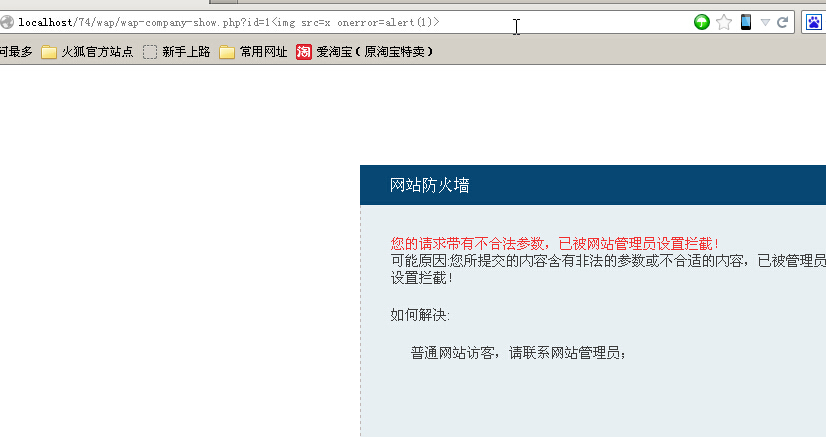Click the folder icon beside 常用网址

click(227, 52)
